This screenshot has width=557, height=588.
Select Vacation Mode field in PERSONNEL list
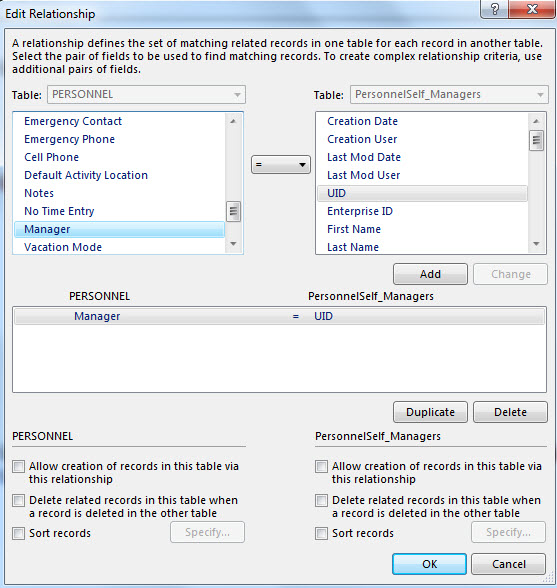(63, 247)
